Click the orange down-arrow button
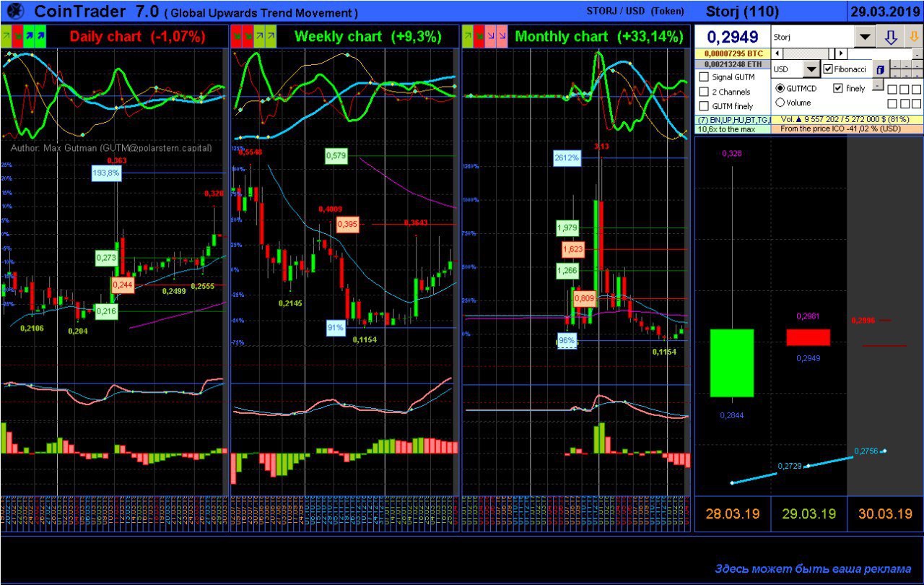924x585 pixels. pyautogui.click(x=914, y=36)
